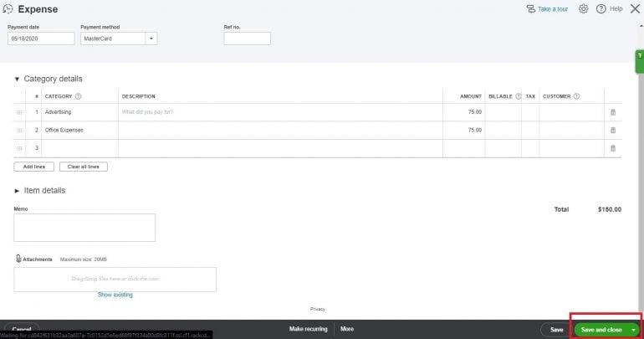Click the Category column help icon
Viewport: 644px width, 339px height.
(x=79, y=96)
